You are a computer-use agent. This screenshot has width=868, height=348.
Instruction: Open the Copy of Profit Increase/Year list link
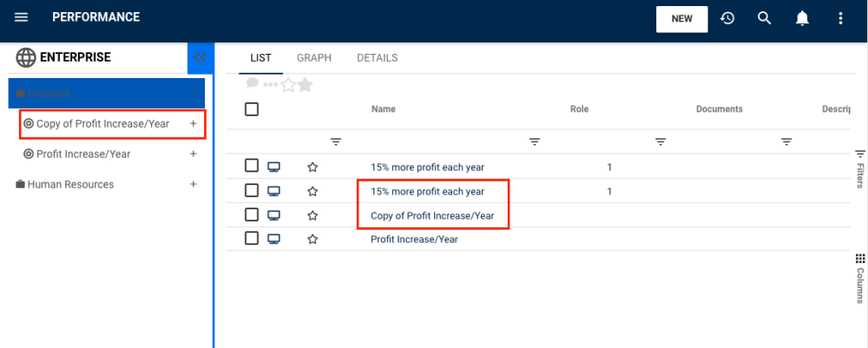[x=432, y=215]
